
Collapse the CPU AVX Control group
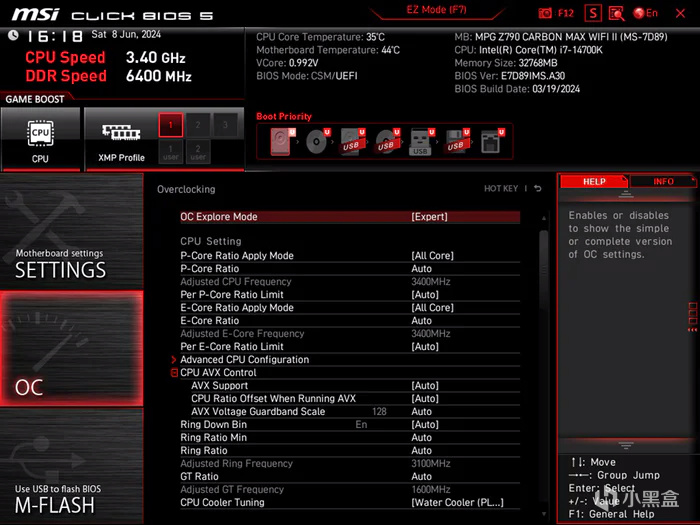click(175, 372)
